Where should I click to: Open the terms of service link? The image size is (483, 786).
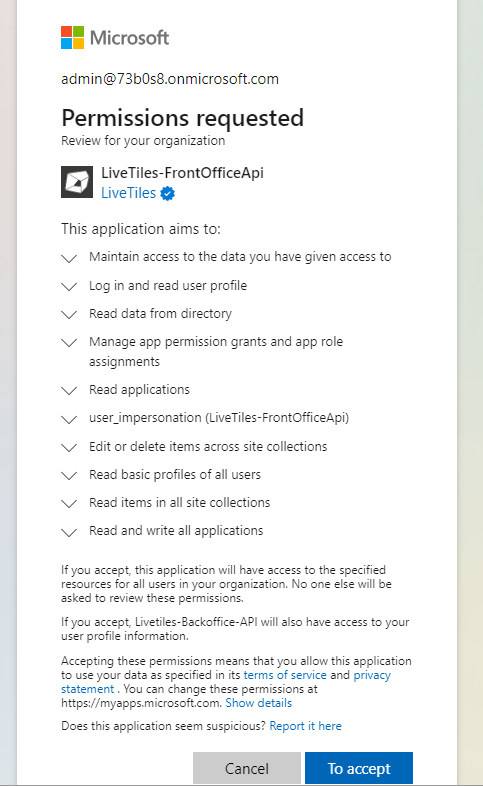coord(285,675)
